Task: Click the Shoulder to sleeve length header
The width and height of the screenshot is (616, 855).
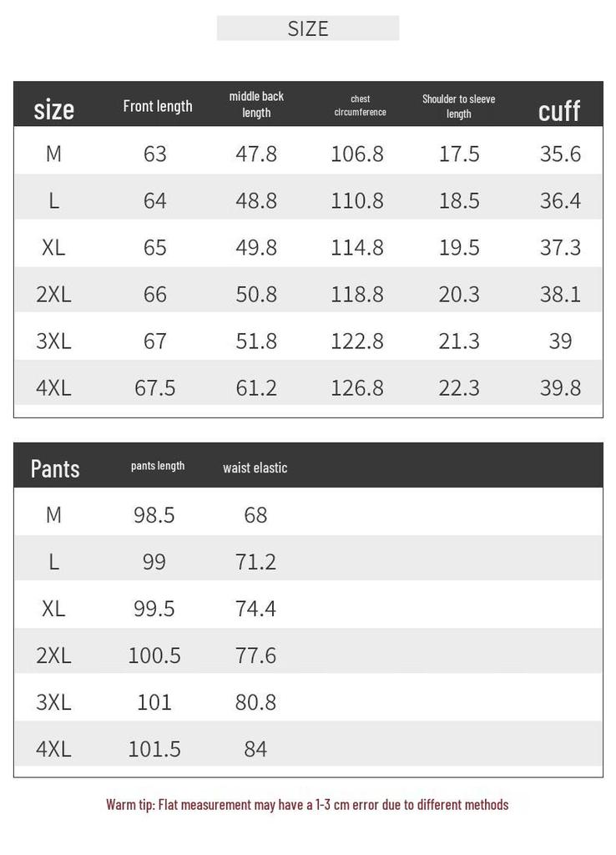Action: click(x=458, y=106)
